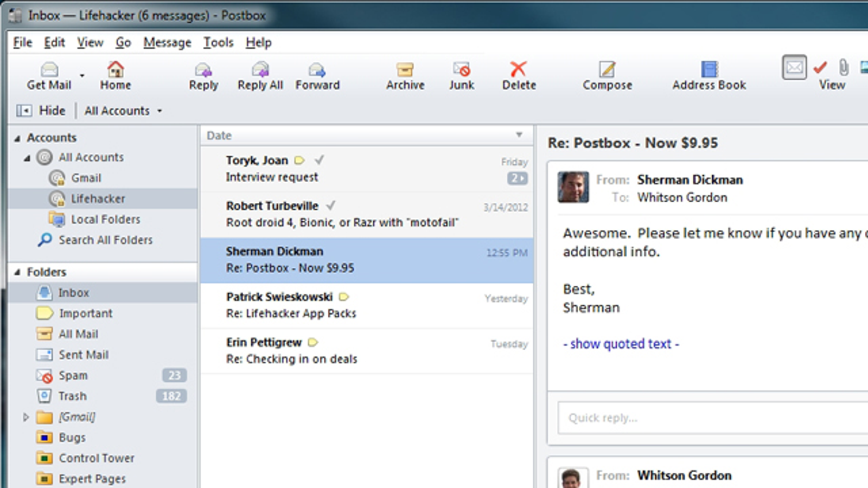
Task: Click Sherman Dickman's contact photo
Action: tap(573, 187)
